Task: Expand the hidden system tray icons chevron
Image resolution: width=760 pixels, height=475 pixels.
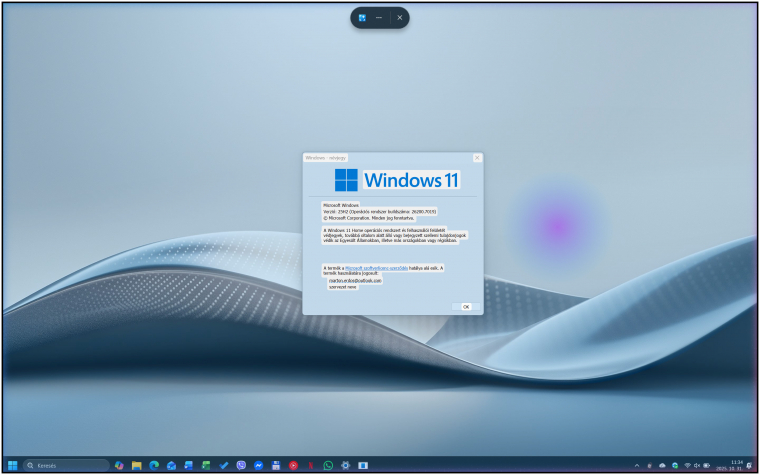Action: 637,465
